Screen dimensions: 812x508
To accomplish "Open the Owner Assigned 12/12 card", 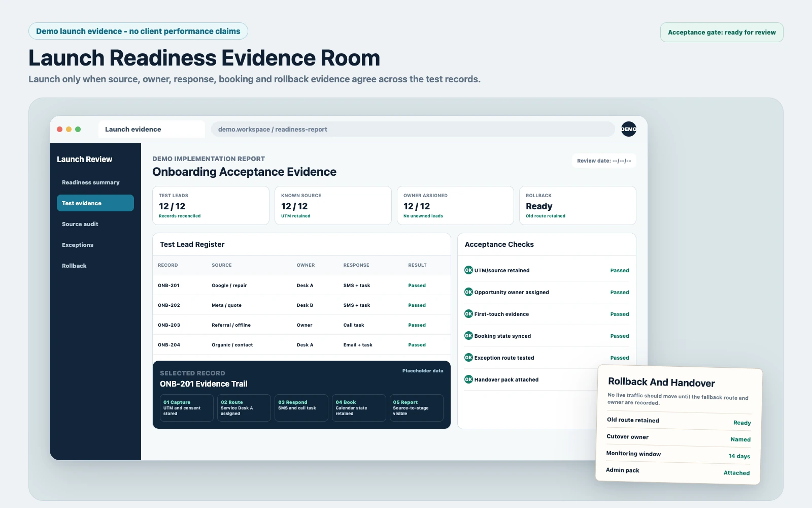I will click(x=455, y=205).
